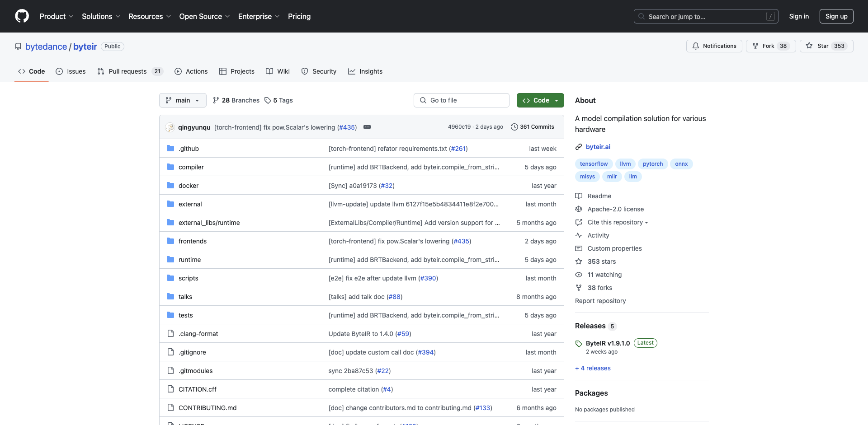Click the Star icon button

[x=809, y=46]
